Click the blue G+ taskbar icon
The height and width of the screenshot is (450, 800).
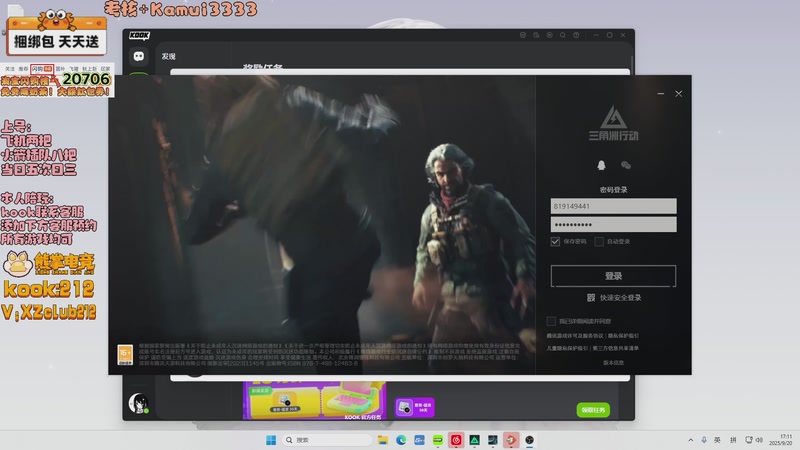pyautogui.click(x=419, y=440)
